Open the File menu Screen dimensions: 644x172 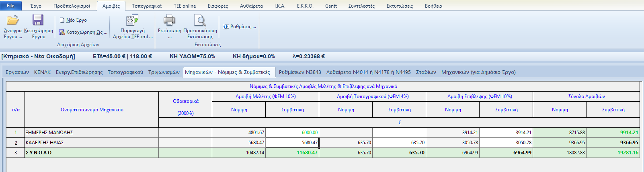point(10,6)
